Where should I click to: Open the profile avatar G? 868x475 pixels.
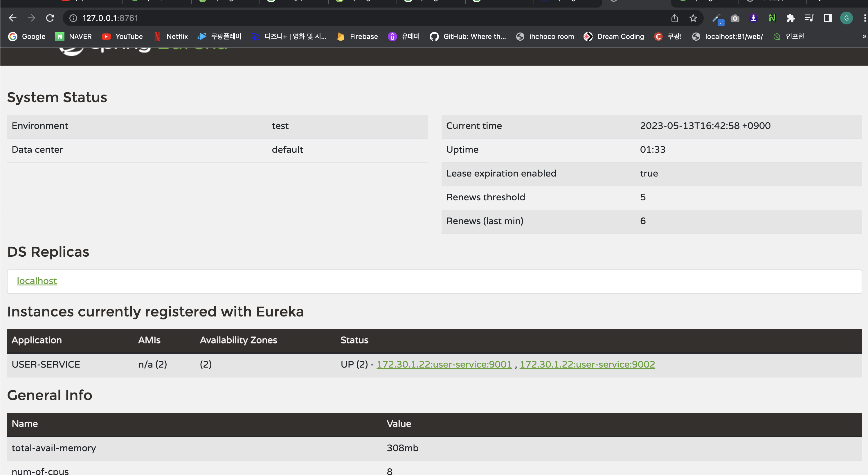click(x=846, y=18)
